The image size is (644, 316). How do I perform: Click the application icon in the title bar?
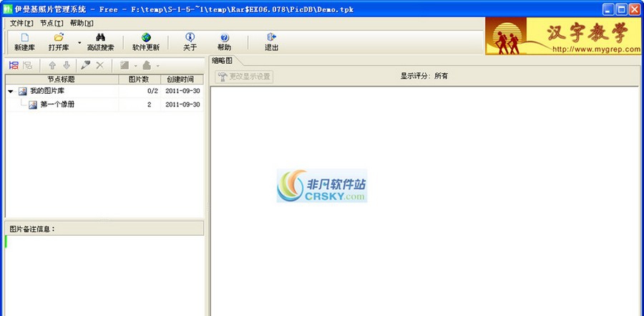[7, 9]
